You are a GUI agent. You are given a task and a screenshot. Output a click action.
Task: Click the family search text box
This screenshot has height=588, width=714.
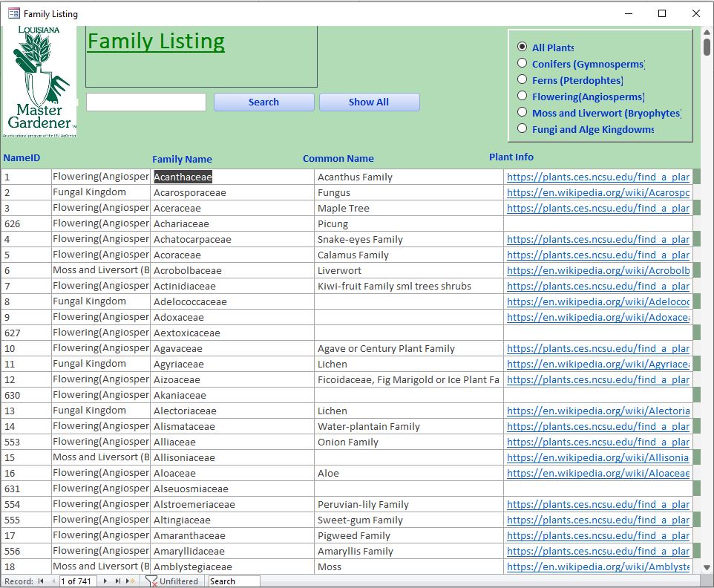pos(146,102)
